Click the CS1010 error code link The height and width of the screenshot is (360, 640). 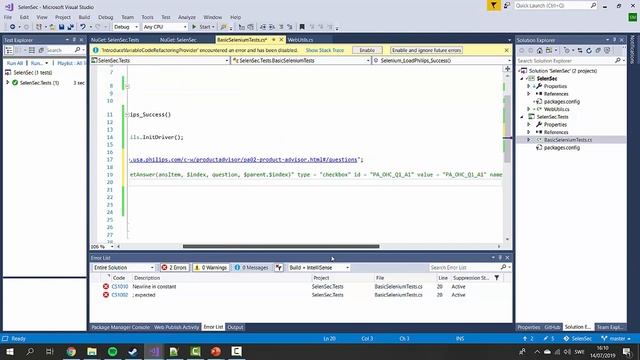point(120,287)
